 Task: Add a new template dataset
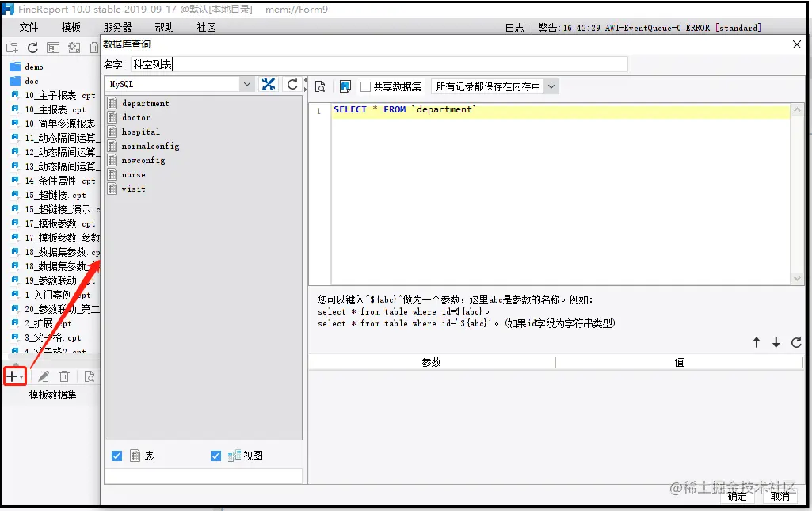coord(14,376)
